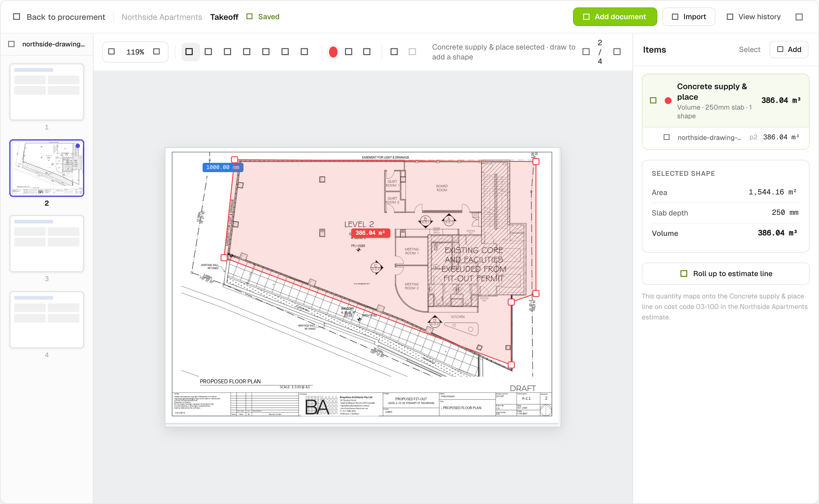The image size is (819, 504).
Task: Go to next page using arrow after 2 / 4
Action: click(x=617, y=52)
